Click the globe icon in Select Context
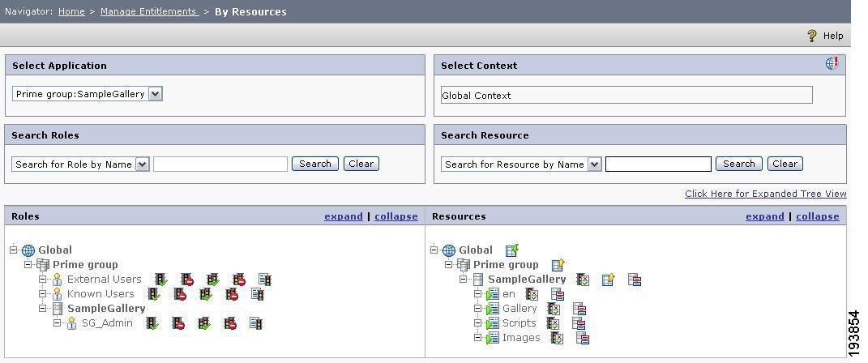The image size is (868, 363). click(832, 64)
